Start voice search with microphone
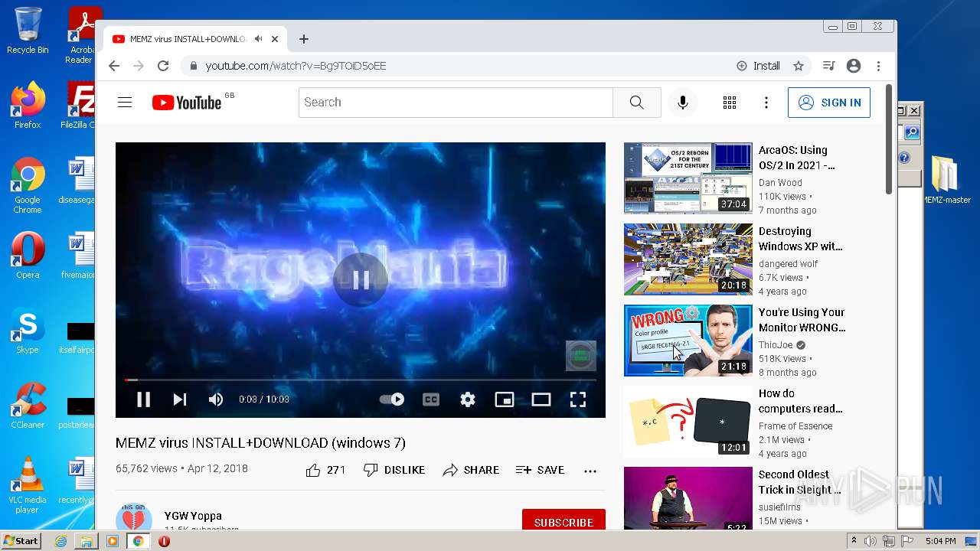This screenshot has height=551, width=980. click(683, 102)
